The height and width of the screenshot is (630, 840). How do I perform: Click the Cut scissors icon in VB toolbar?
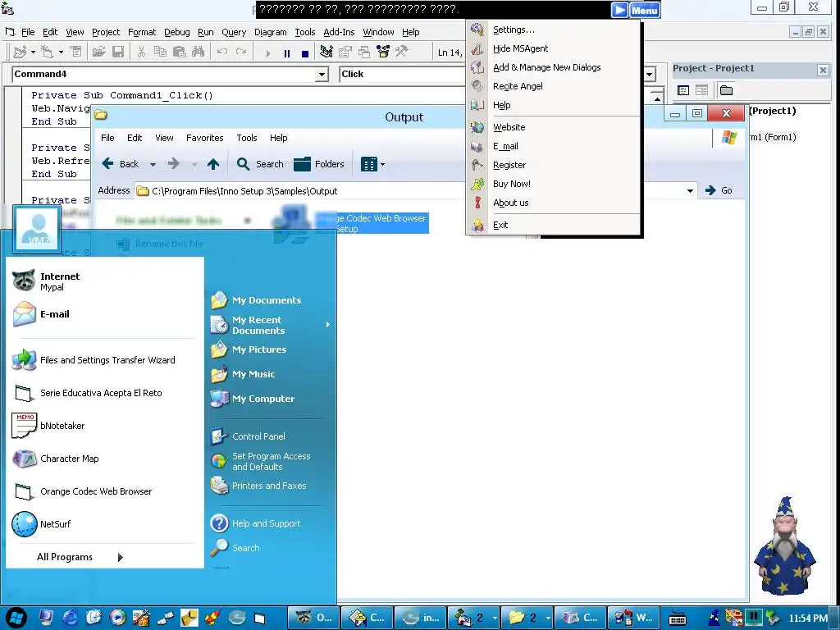tap(141, 52)
